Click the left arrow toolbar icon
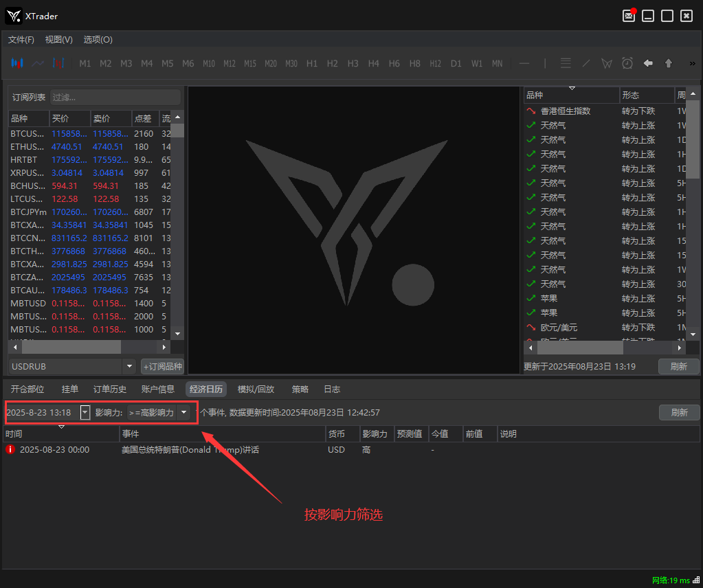Screen dimensions: 703x588 pyautogui.click(x=648, y=63)
